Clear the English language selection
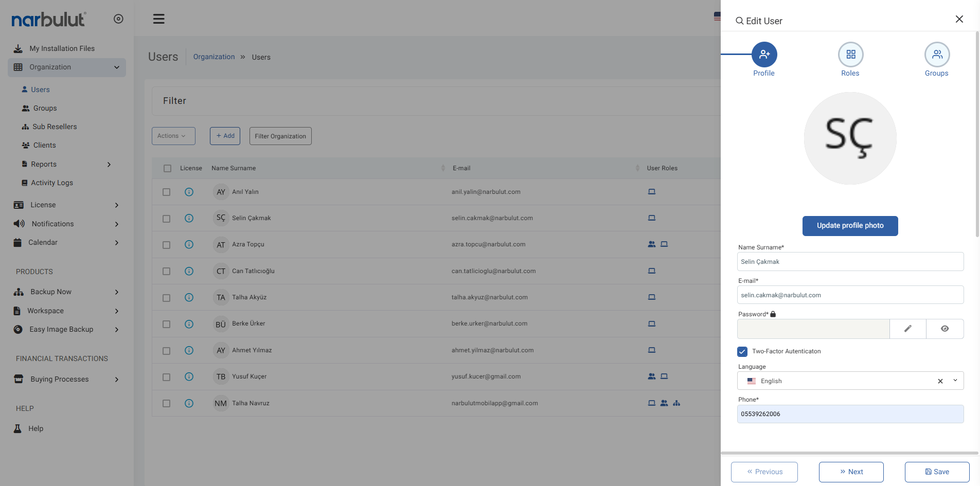Screen dimensions: 980x486 point(940,381)
